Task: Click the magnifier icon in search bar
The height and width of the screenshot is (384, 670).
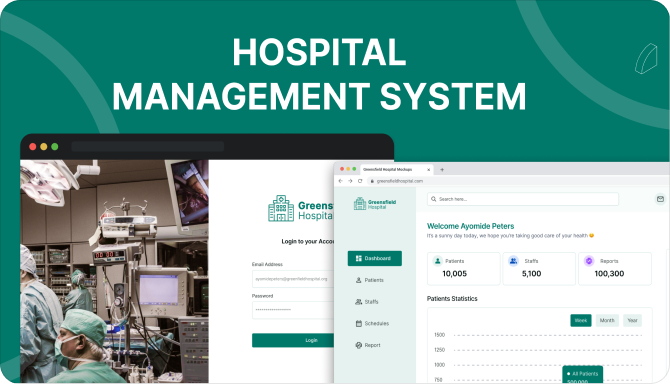Action: 434,199
